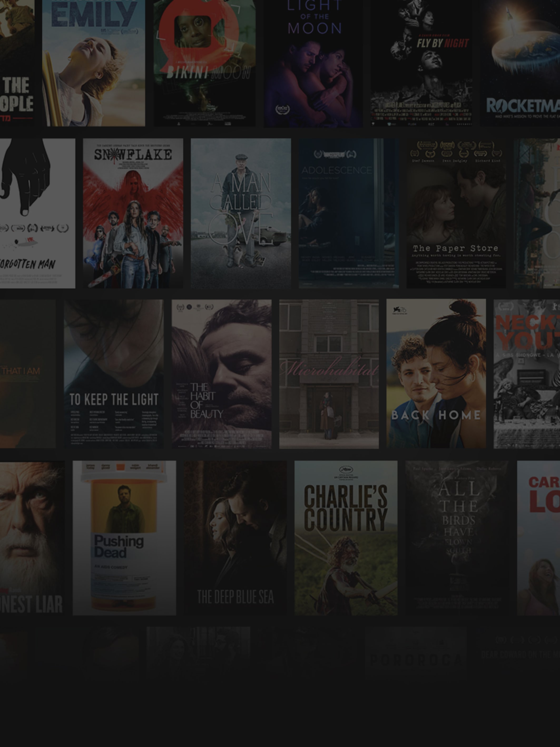This screenshot has width=560, height=747.
Task: Open the Charlie's Country poster
Action: 346,538
